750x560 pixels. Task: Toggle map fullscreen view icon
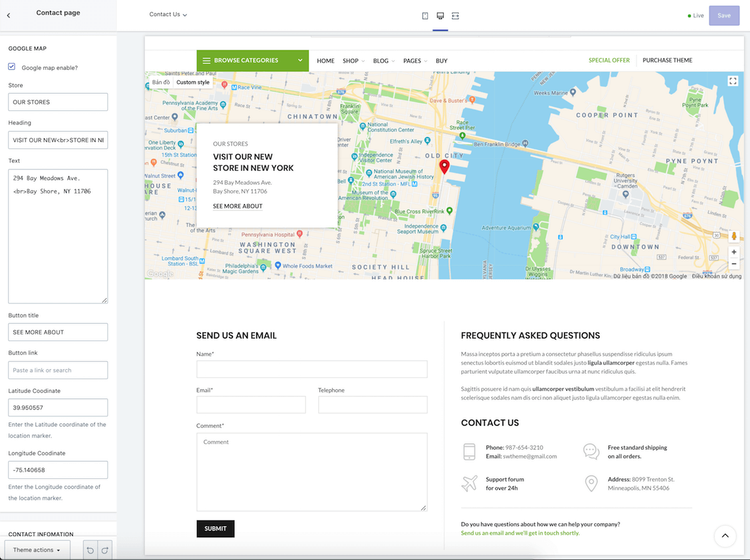[733, 81]
